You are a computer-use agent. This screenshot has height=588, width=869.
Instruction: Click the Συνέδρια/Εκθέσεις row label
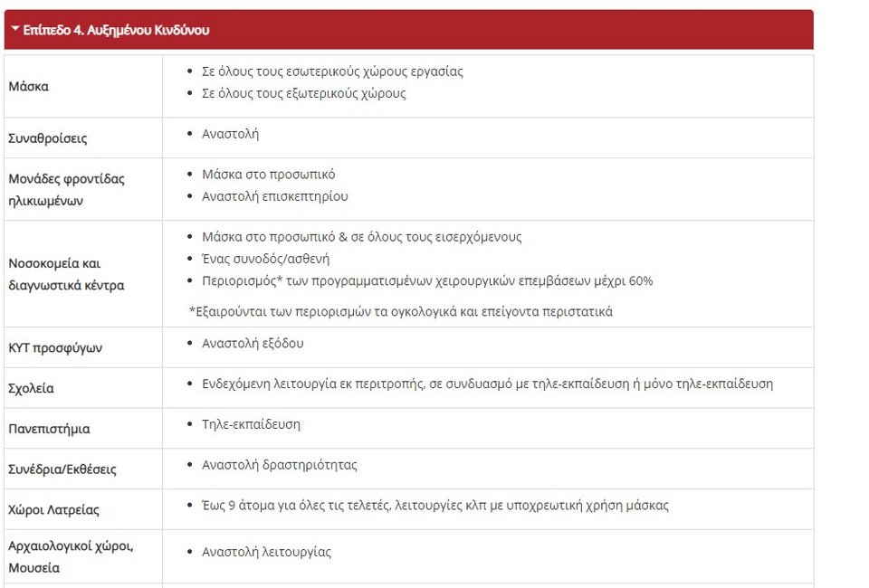(x=62, y=469)
